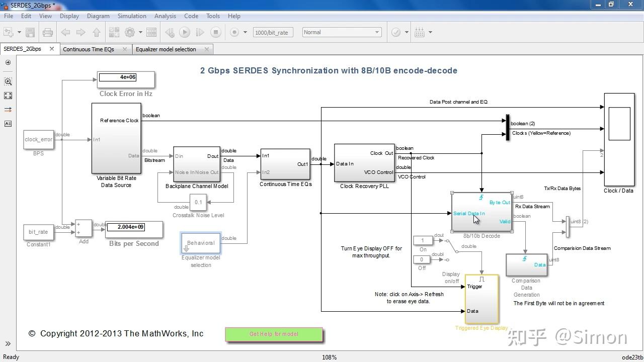Open model configuration parameters gear icon
The height and width of the screenshot is (362, 644).
click(x=129, y=32)
